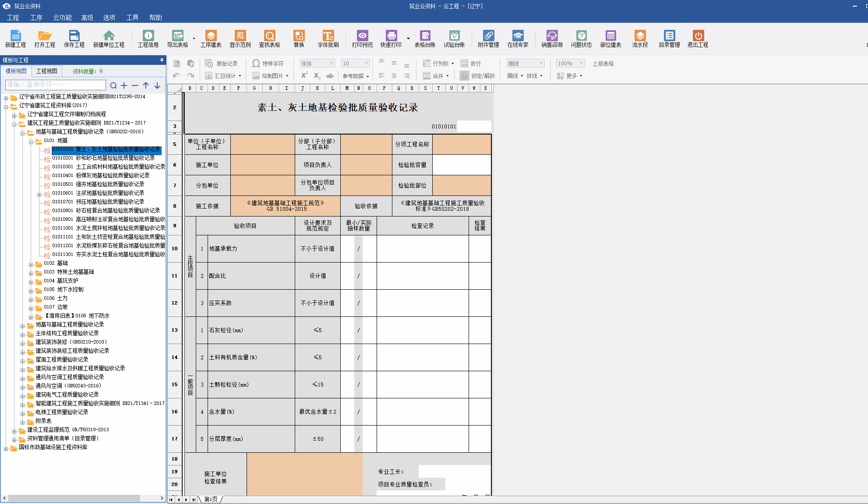Open the 流水段 tool
This screenshot has height=504, width=868.
click(639, 39)
